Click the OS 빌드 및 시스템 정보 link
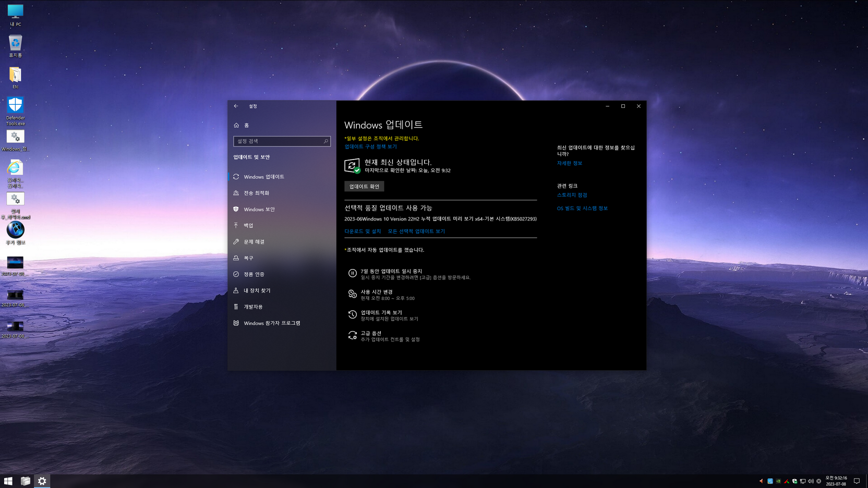868x488 pixels. [x=582, y=208]
